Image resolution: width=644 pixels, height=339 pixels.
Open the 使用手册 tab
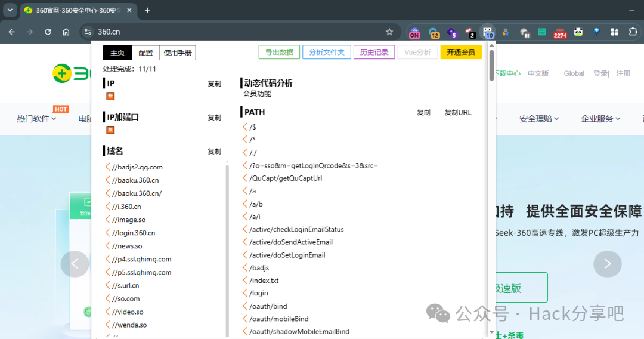[178, 53]
